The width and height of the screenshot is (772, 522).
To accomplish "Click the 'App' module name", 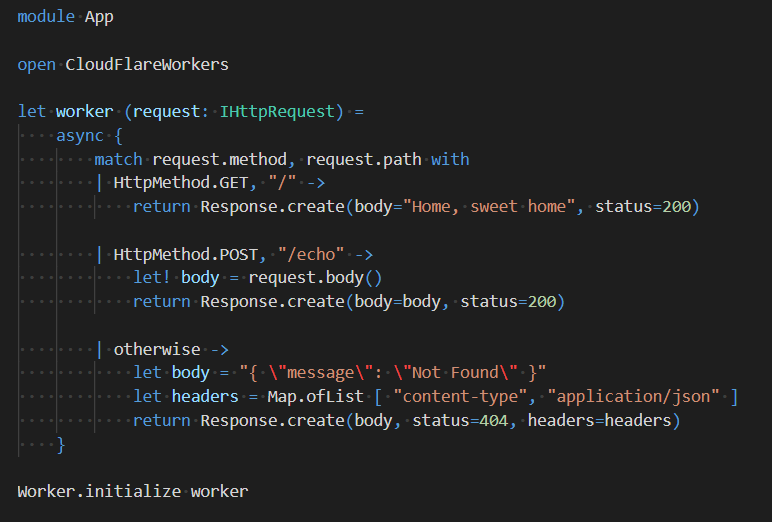I will pos(99,17).
